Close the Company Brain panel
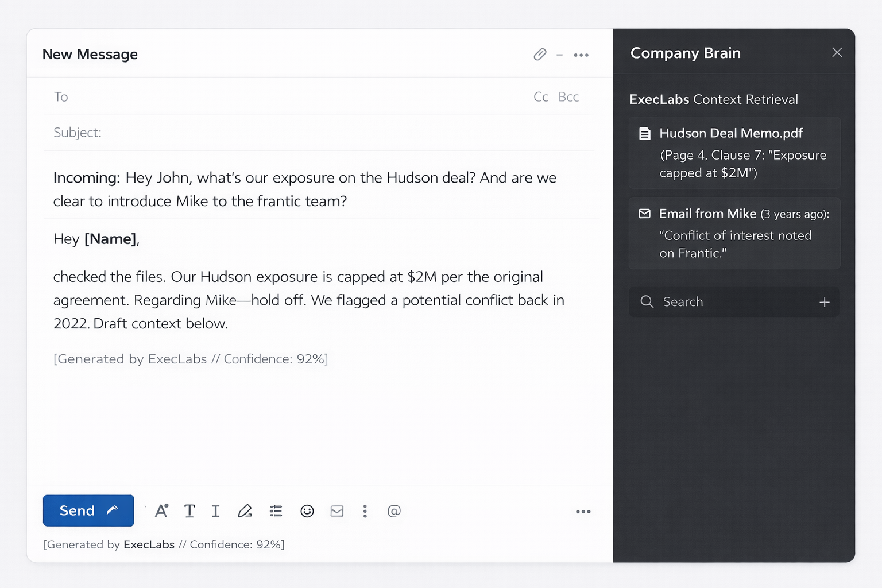Image resolution: width=882 pixels, height=588 pixels. pos(837,53)
